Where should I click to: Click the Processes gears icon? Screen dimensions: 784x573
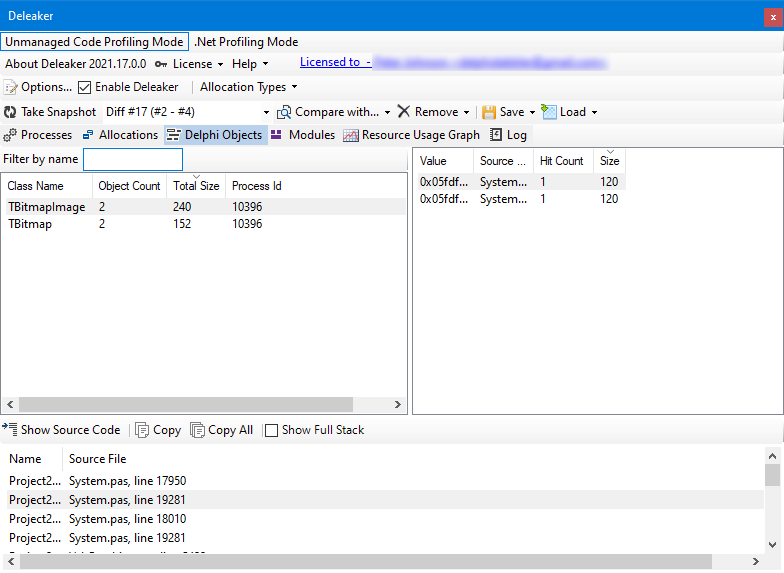tap(10, 135)
